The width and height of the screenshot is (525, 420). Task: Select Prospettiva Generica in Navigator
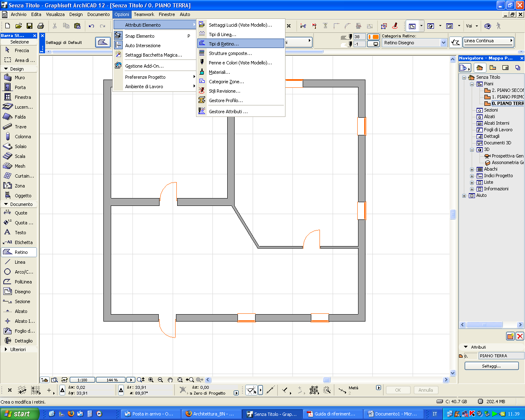click(504, 156)
